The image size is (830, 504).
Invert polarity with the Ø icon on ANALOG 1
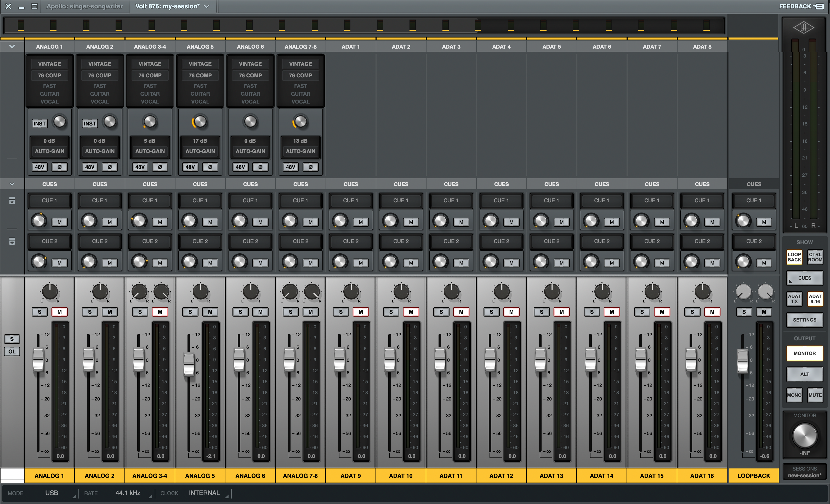point(60,167)
